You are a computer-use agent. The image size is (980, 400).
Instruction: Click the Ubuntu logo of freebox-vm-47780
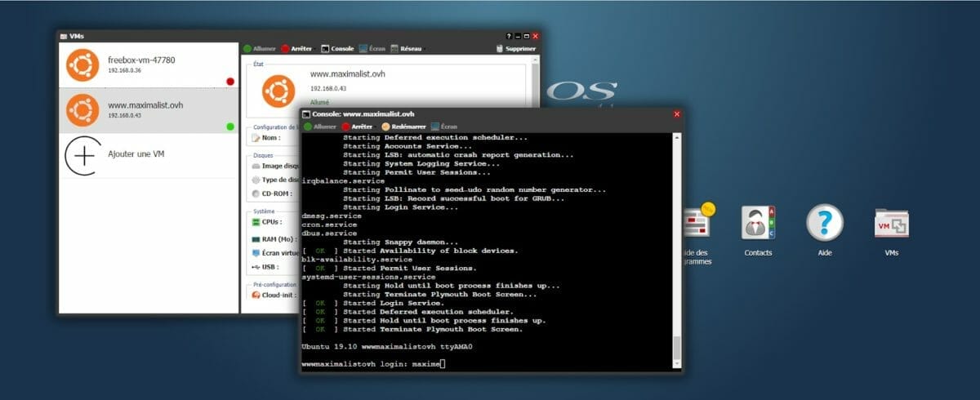pyautogui.click(x=82, y=65)
